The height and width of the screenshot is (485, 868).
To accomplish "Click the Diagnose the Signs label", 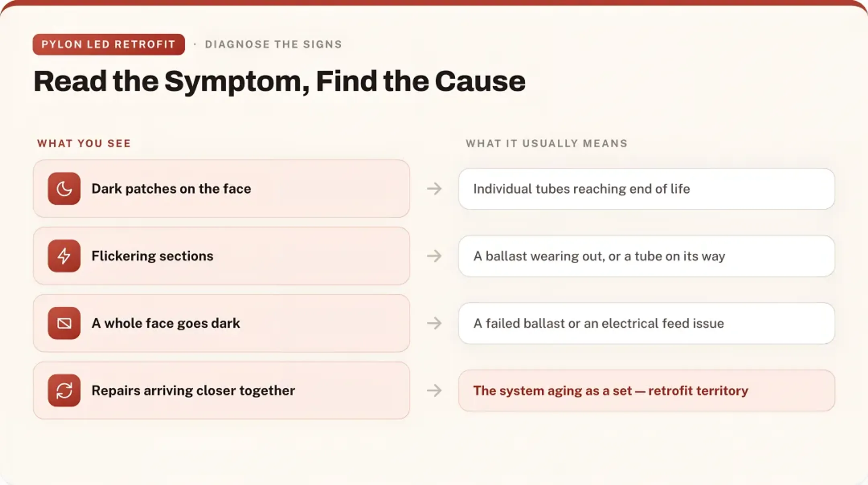I will [273, 44].
